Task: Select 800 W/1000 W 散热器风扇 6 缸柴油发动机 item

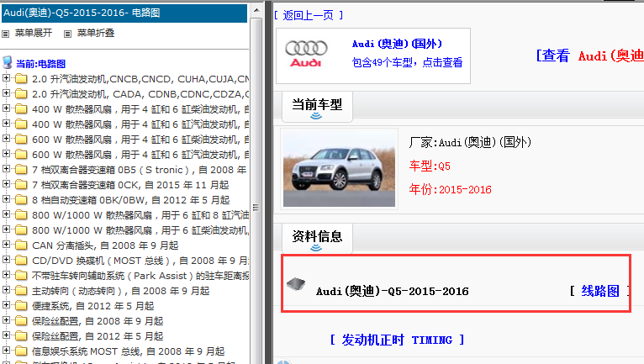Action: tap(140, 230)
